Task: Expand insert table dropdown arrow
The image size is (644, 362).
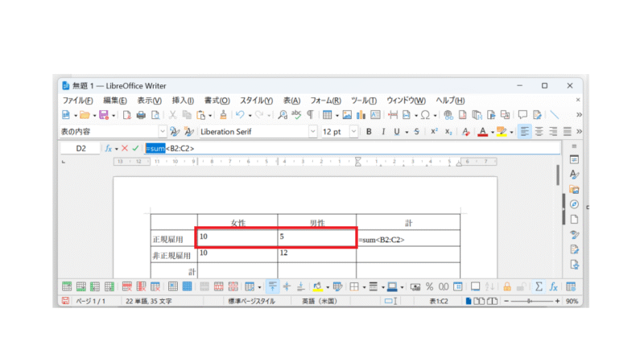Action: click(336, 116)
